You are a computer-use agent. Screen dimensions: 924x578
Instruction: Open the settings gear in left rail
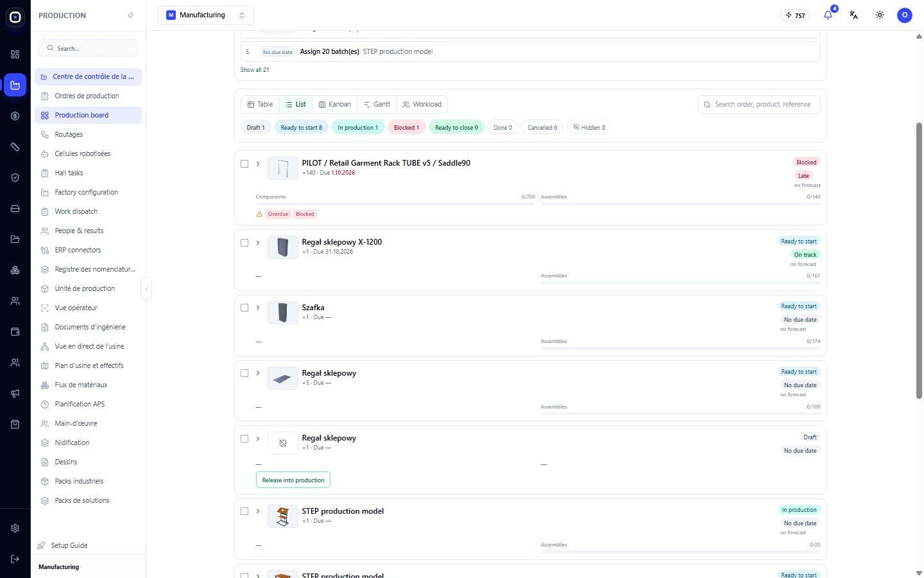15,528
